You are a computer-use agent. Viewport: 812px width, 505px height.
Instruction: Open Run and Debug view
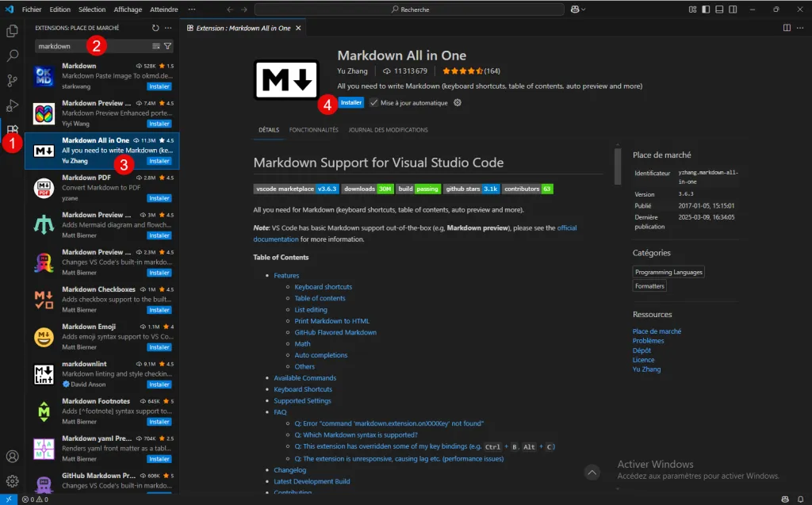(13, 105)
